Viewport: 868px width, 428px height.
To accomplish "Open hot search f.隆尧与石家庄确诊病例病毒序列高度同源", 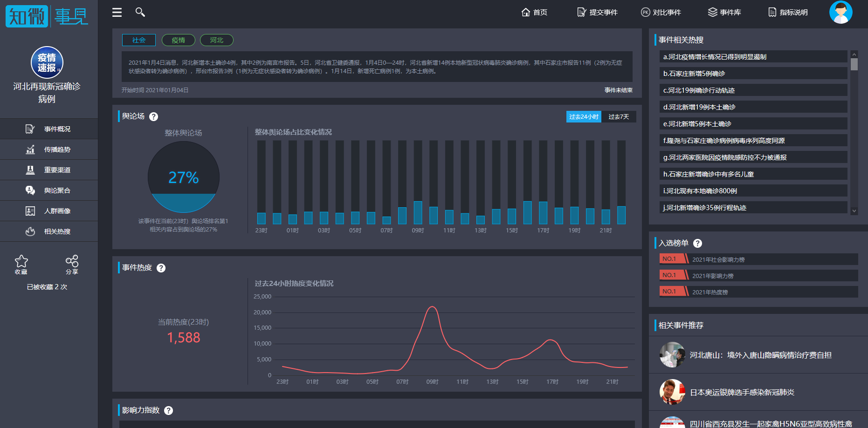I will point(753,141).
